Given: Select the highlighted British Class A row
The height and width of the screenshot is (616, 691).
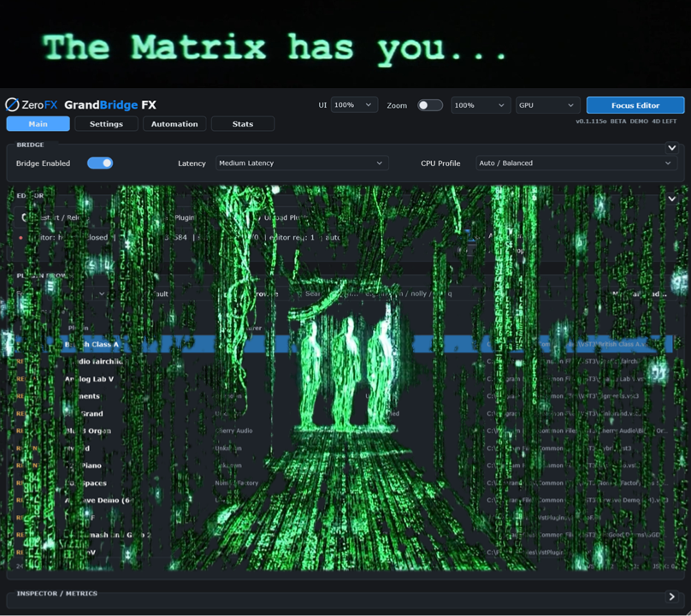Looking at the screenshot, I should (344, 344).
